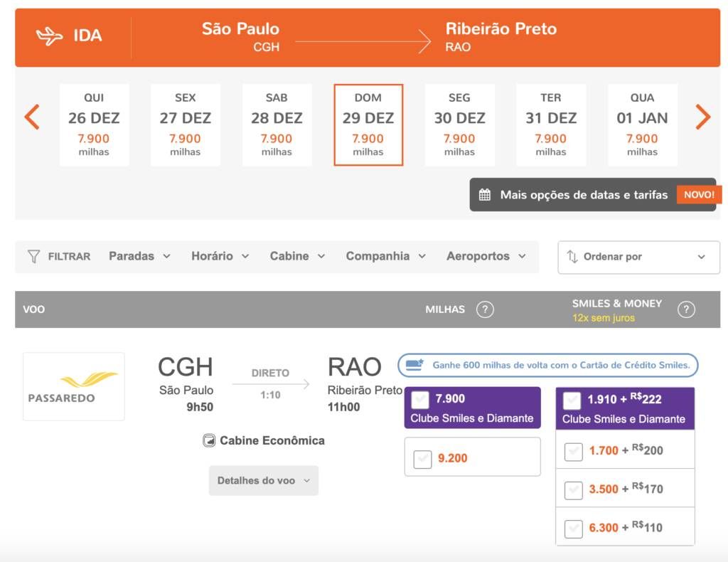
Task: Expand the Cabine filter dropdown
Action: pyautogui.click(x=298, y=256)
